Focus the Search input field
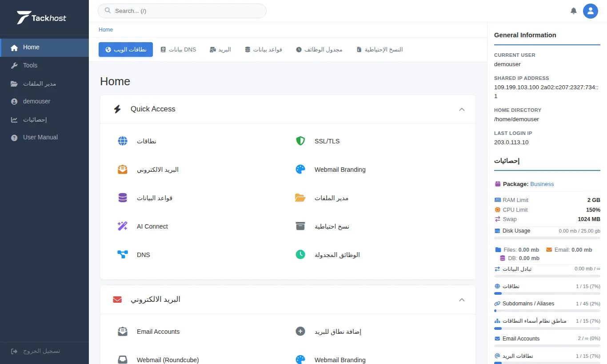This screenshot has width=607, height=364. pos(182,11)
